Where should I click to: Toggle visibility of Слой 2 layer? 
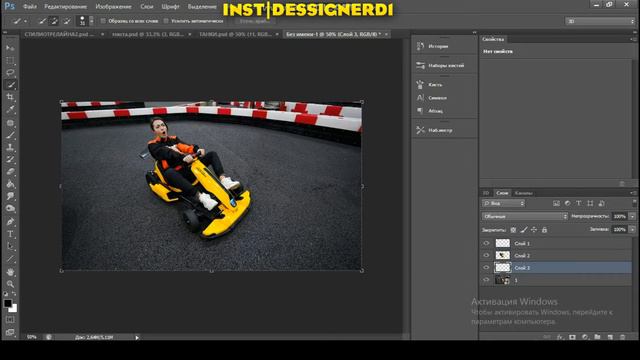pyautogui.click(x=486, y=256)
